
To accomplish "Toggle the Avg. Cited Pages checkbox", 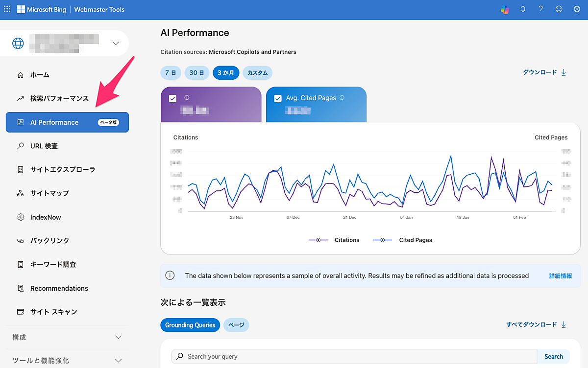I will pyautogui.click(x=278, y=98).
